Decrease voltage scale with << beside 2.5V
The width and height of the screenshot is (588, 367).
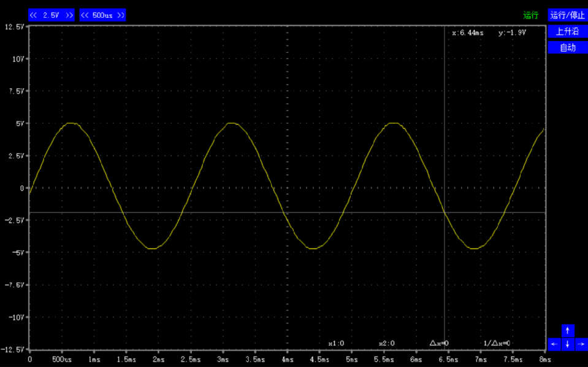click(33, 15)
